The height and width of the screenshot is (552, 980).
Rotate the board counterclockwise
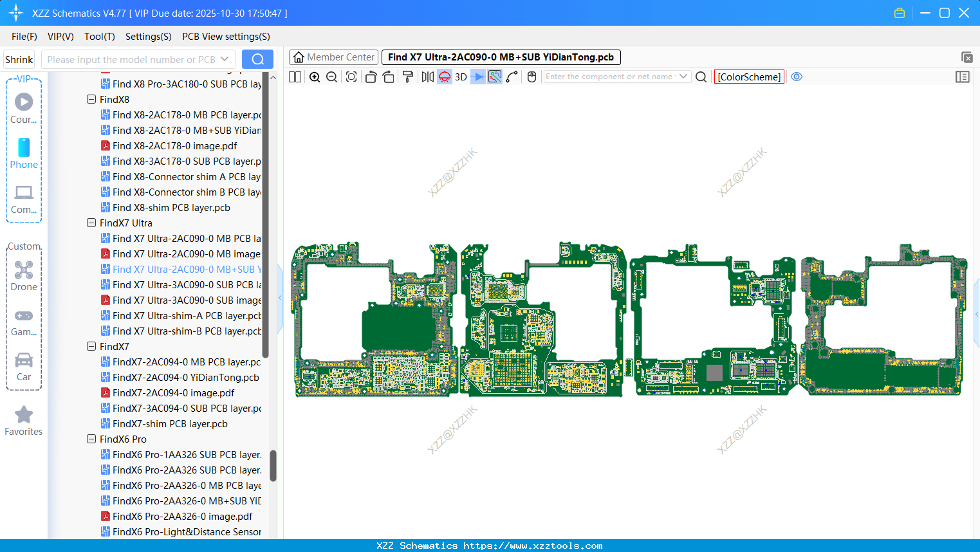371,77
